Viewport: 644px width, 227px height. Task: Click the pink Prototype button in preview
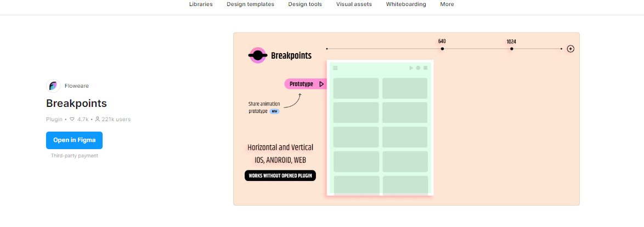coord(306,84)
